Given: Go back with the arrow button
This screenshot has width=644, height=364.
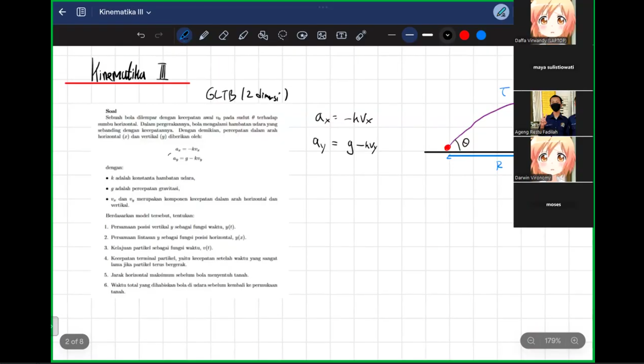Looking at the screenshot, I should pos(62,12).
